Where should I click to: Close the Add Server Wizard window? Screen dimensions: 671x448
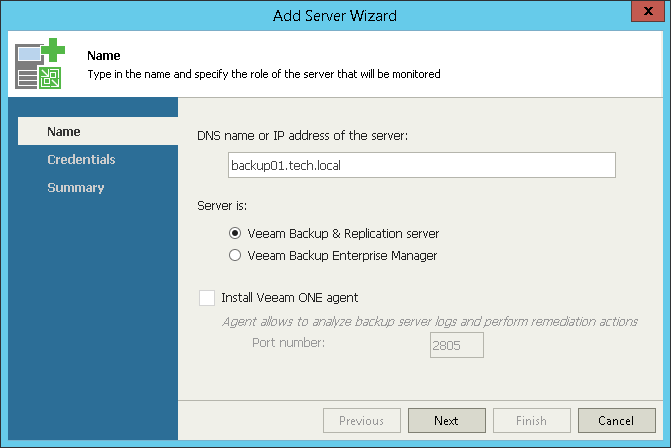pos(648,14)
